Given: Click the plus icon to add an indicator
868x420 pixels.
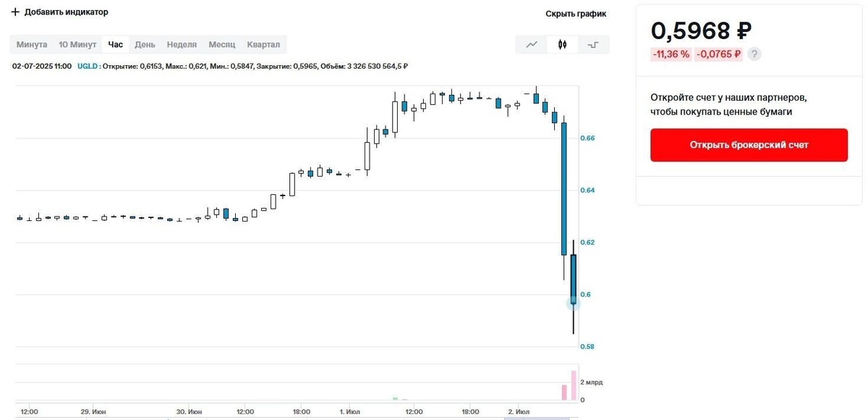Looking at the screenshot, I should click(14, 12).
